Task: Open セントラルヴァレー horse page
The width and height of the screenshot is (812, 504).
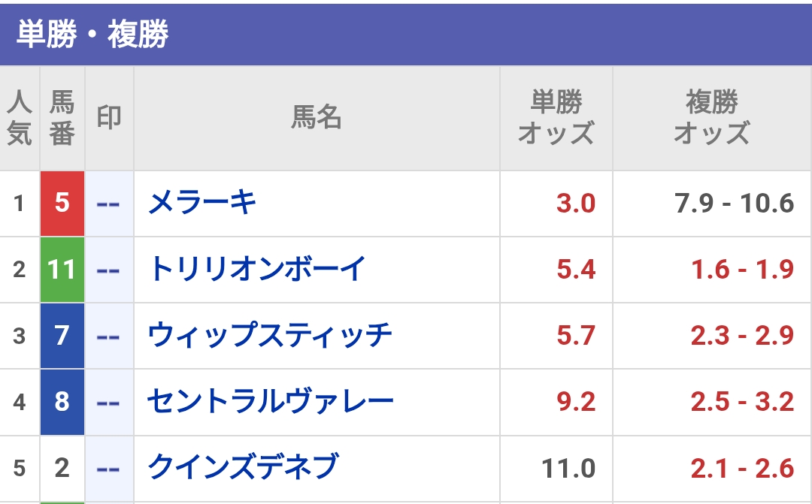Action: 271,402
